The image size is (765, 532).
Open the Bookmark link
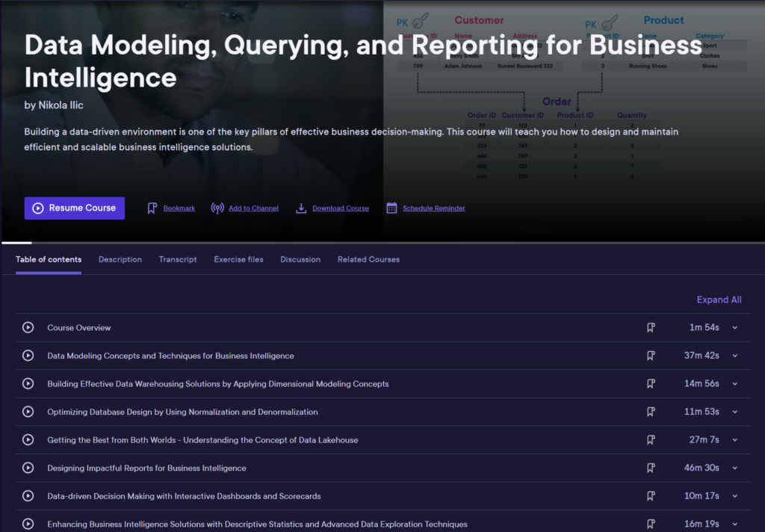click(x=179, y=208)
